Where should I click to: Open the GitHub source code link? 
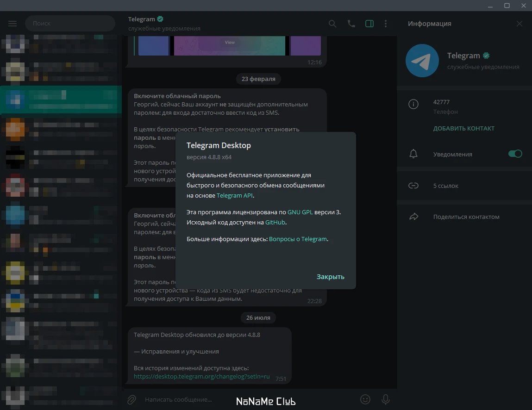point(275,223)
